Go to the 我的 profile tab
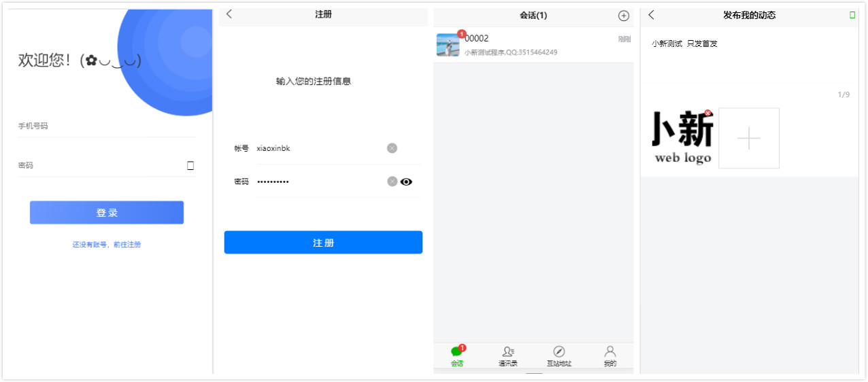 click(610, 355)
